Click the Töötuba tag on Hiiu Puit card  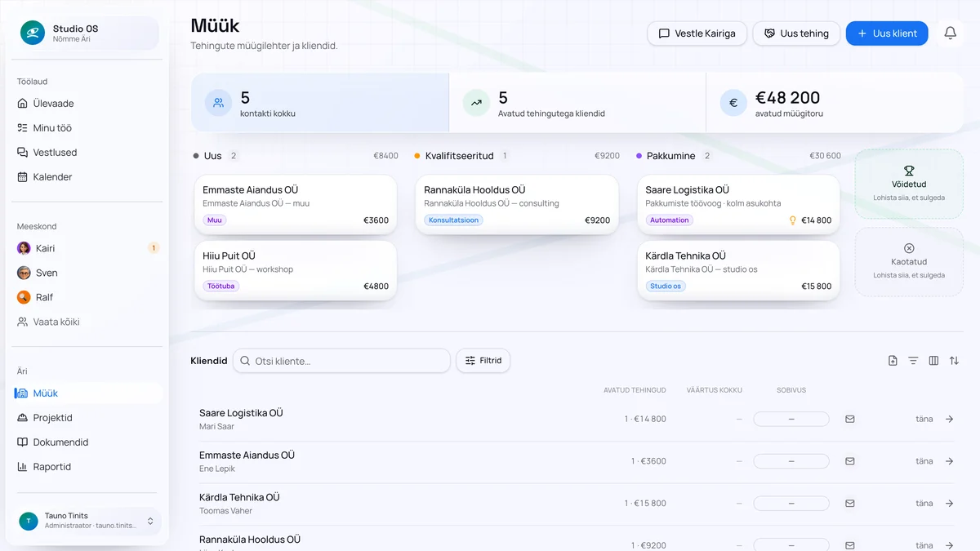click(x=220, y=287)
